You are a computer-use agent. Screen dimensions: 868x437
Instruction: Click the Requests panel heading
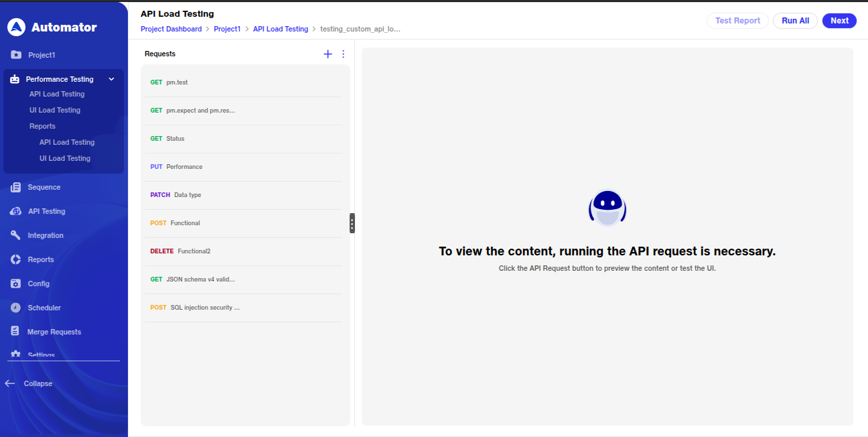coord(160,54)
